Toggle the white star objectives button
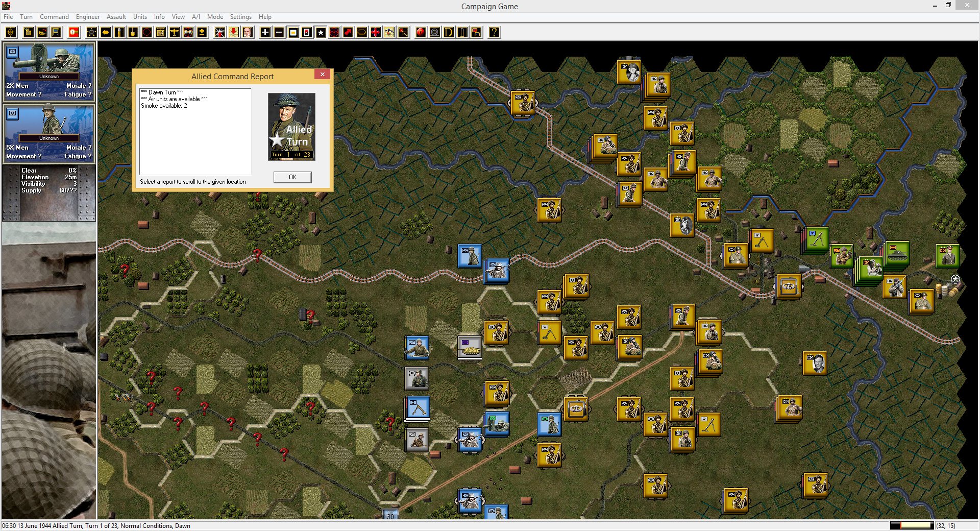This screenshot has height=531, width=980. 321,32
